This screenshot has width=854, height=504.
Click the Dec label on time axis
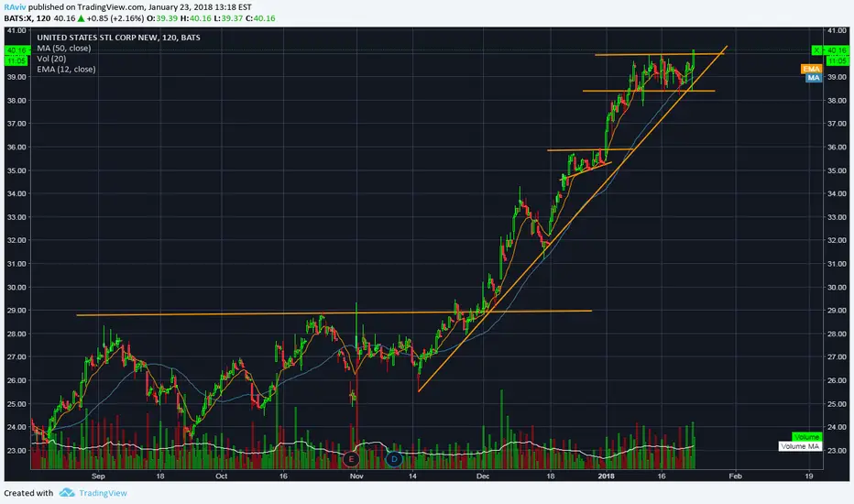483,477
